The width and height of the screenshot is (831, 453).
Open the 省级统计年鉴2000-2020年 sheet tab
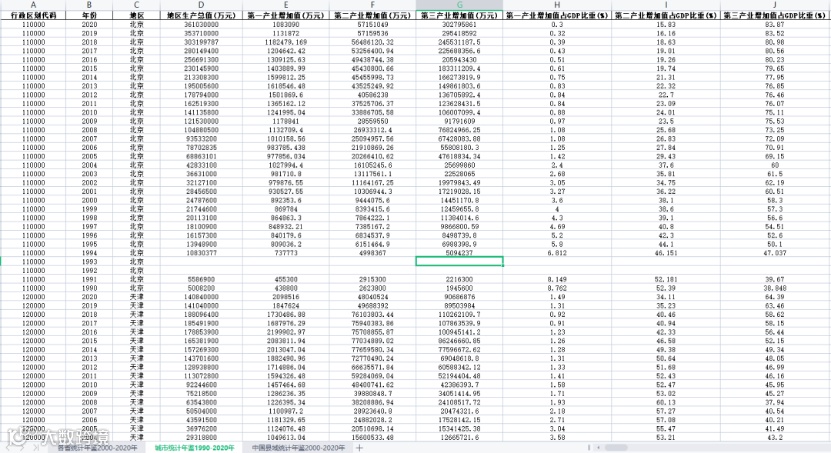pyautogui.click(x=97, y=448)
